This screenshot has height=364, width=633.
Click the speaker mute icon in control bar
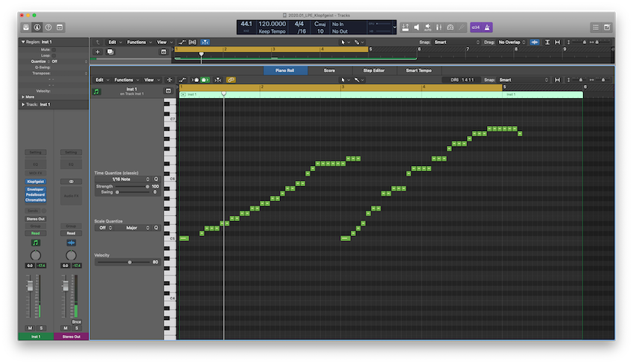pyautogui.click(x=416, y=28)
